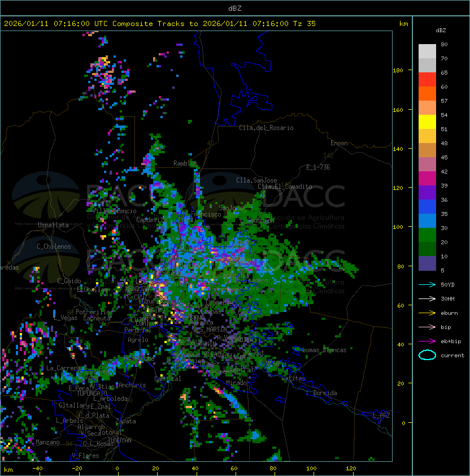Select the darker gray swatch between 70 and 65
Image resolution: width=470 pixels, height=476 pixels.
pos(427,65)
